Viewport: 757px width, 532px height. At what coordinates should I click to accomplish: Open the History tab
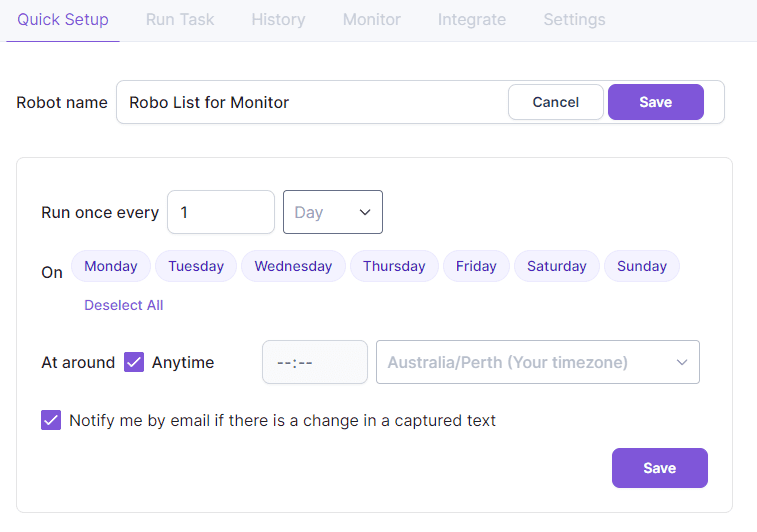coord(278,20)
